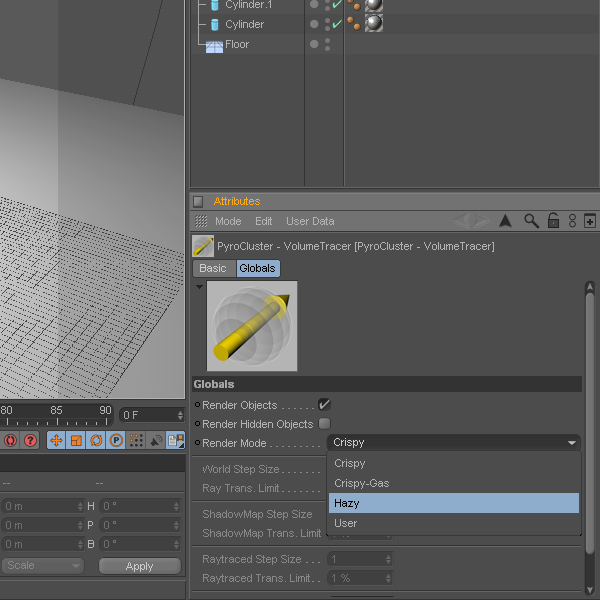Open the Scale dropdown in coordinates panel
The width and height of the screenshot is (600, 600).
42,566
